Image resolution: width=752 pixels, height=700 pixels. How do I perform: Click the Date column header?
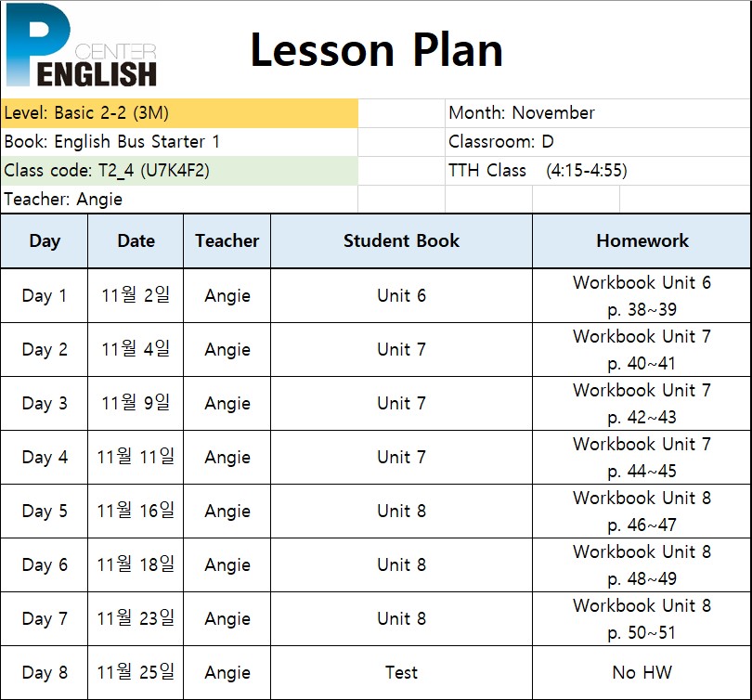point(136,240)
